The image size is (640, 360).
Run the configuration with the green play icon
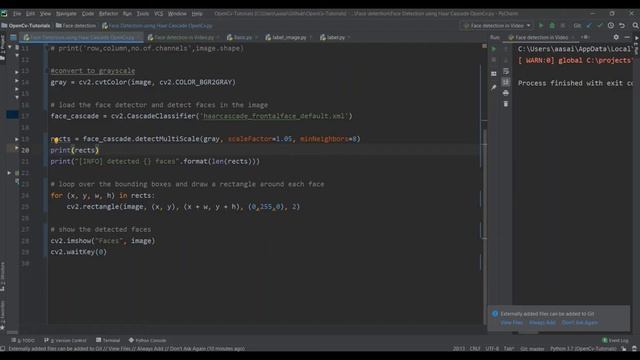pos(541,25)
